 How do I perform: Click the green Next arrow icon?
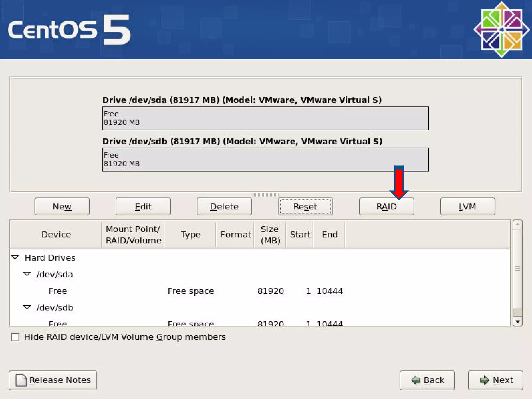pos(484,380)
